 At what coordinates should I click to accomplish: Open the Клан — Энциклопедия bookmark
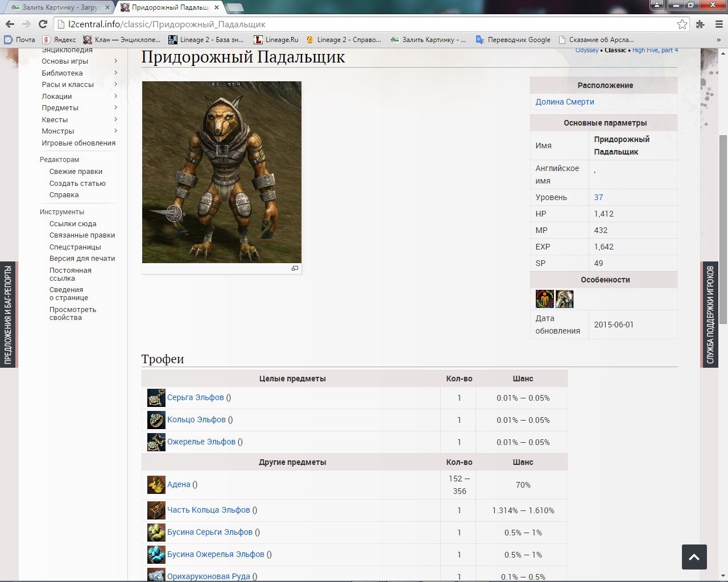pyautogui.click(x=122, y=40)
